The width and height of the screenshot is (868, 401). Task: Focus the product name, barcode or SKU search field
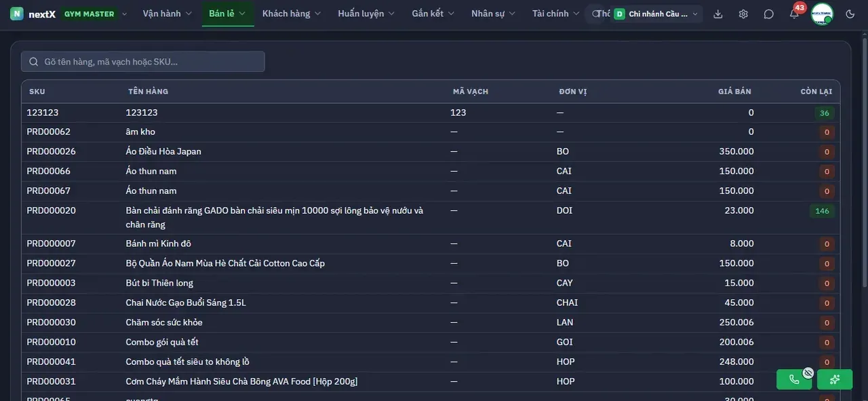pyautogui.click(x=143, y=62)
